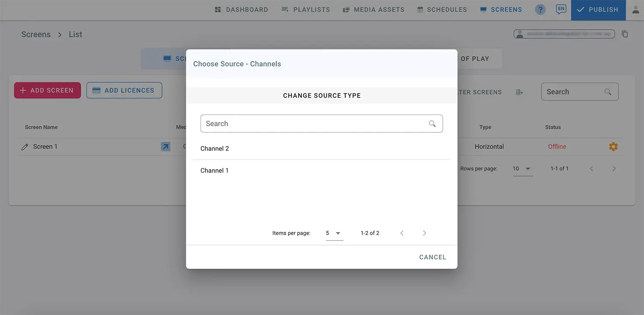Click the orange settings gear for Screen 1

(x=613, y=146)
